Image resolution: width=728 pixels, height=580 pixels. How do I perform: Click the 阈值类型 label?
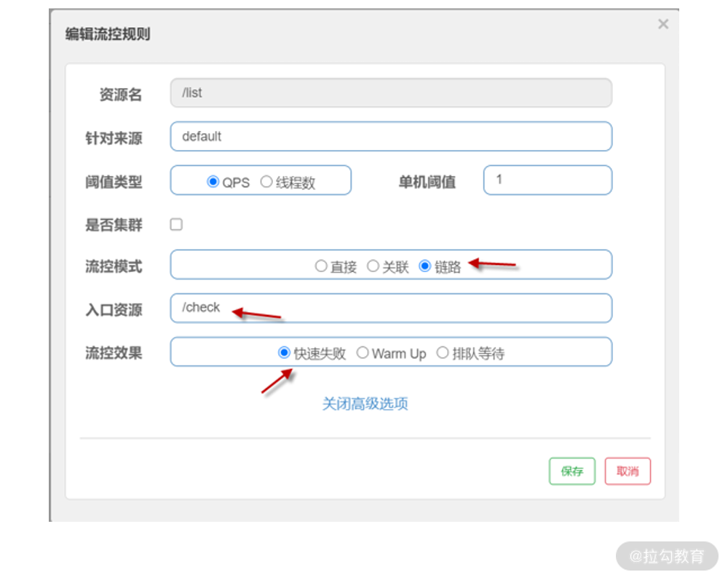(x=114, y=182)
